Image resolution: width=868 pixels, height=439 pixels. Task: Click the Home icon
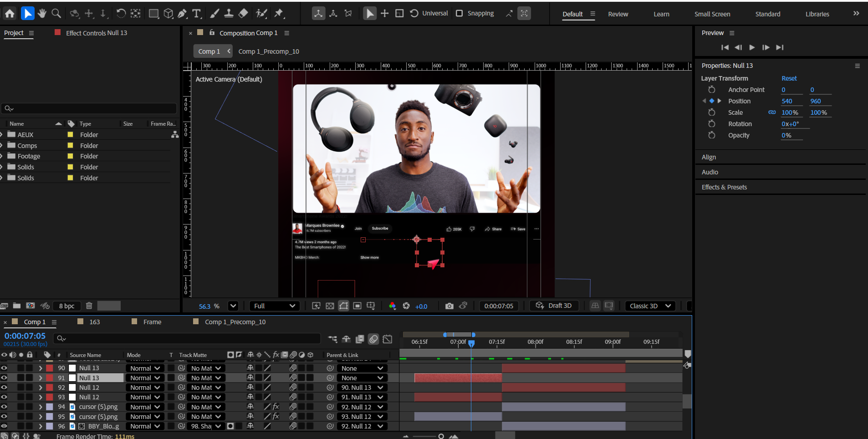10,14
